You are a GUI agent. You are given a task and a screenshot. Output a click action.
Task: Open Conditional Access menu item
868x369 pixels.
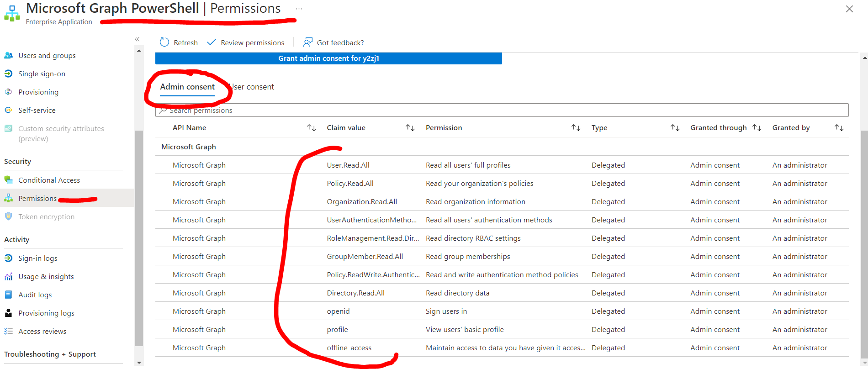coord(49,180)
